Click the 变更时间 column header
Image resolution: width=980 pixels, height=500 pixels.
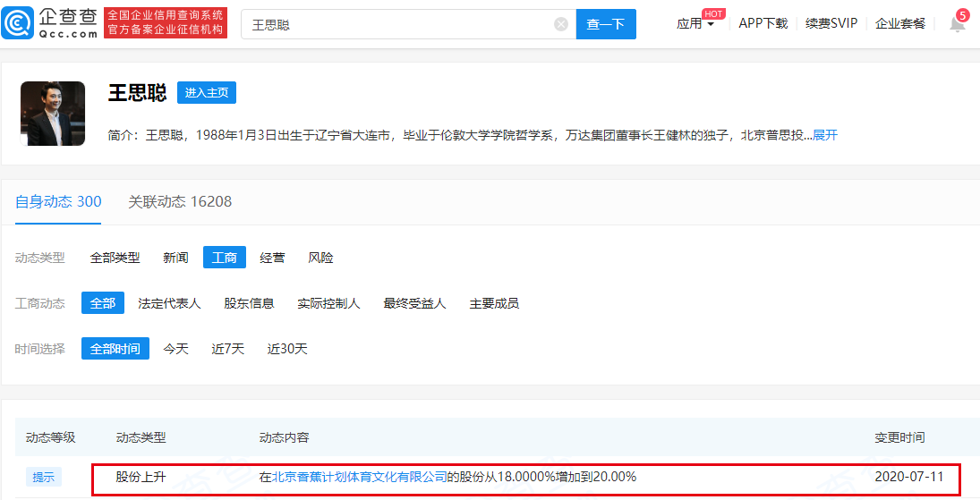[x=899, y=437]
